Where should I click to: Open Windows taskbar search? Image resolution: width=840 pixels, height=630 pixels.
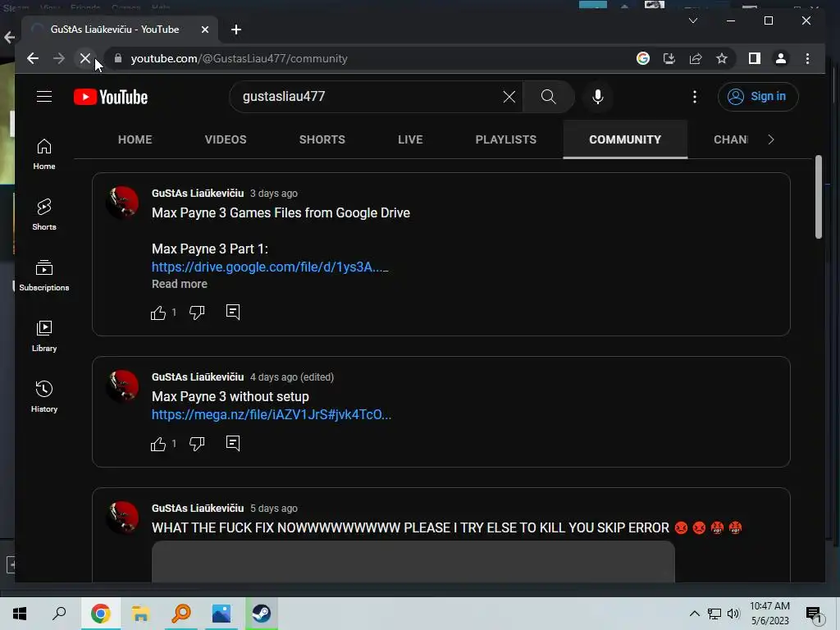[59, 614]
